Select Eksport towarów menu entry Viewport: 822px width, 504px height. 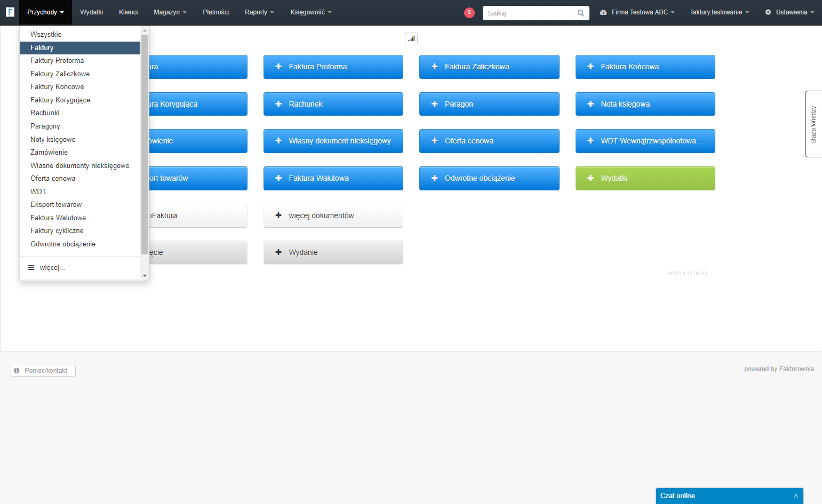80,205
